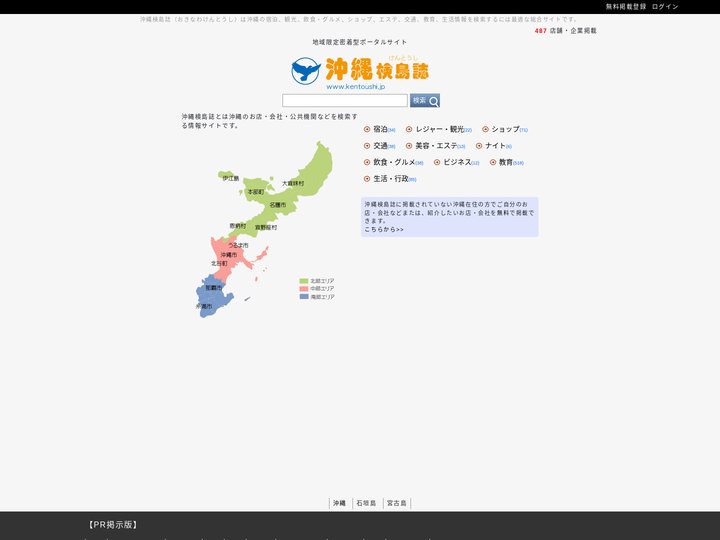This screenshot has width=720, height=540.
Task: Click bullet icon beside ナイト
Action: [479, 146]
